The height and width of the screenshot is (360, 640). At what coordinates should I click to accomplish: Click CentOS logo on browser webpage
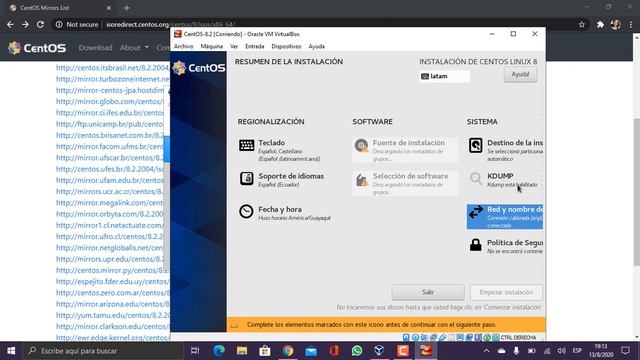tap(37, 48)
